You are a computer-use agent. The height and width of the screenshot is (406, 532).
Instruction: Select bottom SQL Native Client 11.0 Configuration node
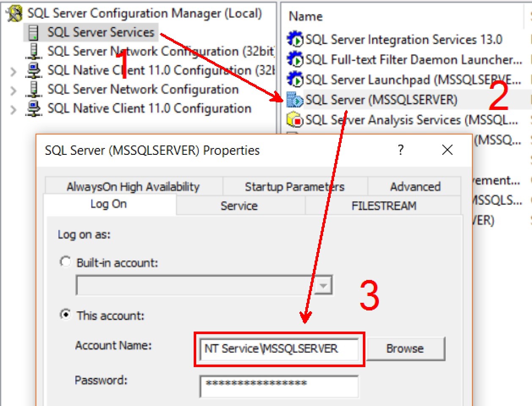click(x=149, y=108)
